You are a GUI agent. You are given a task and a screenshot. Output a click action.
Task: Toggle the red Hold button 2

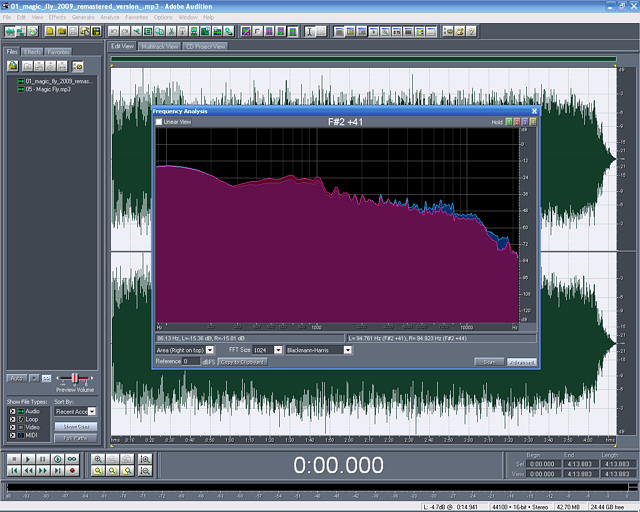[x=517, y=122]
